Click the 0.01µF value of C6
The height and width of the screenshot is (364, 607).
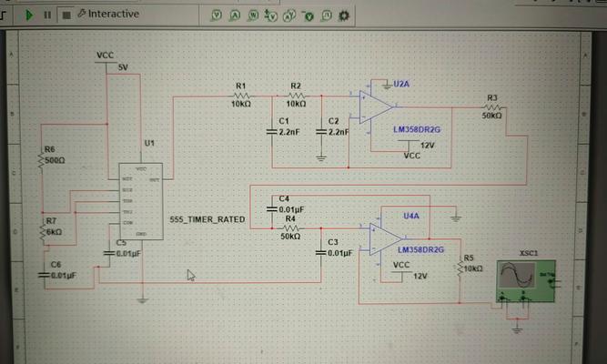[x=64, y=276]
